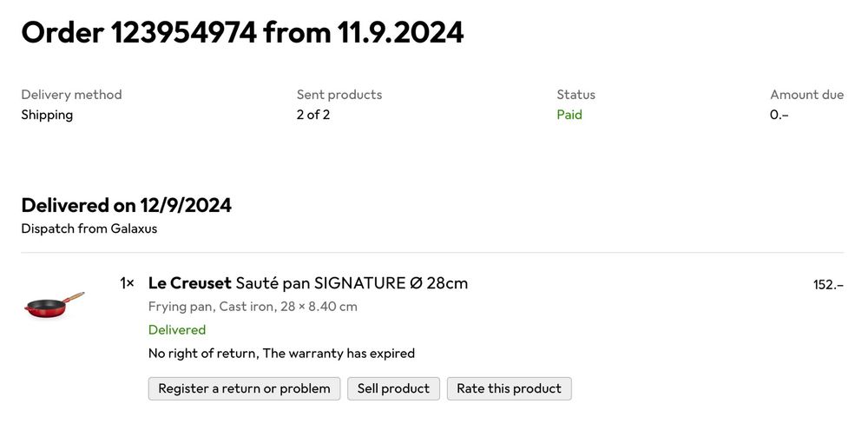Click the 1× quantity indicator
The image size is (868, 437).
[x=128, y=283]
